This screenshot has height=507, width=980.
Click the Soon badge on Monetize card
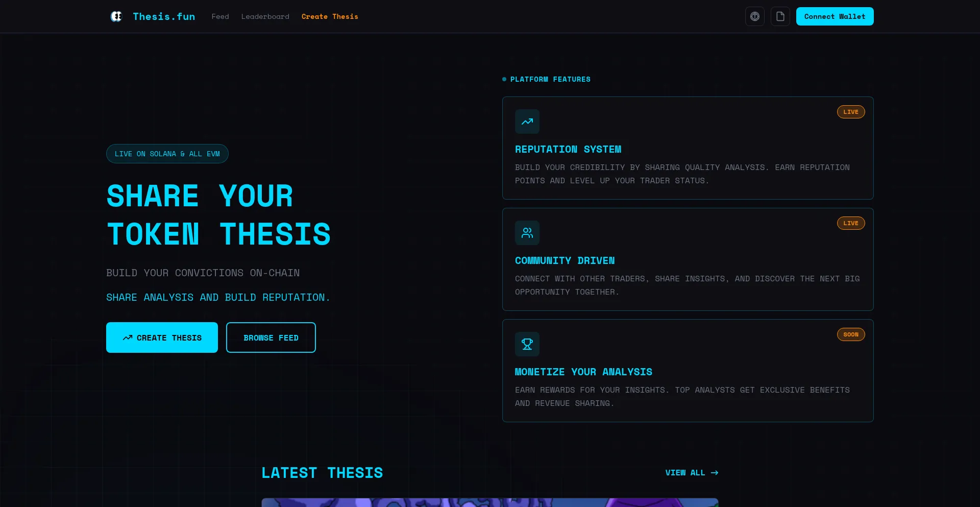(850, 334)
